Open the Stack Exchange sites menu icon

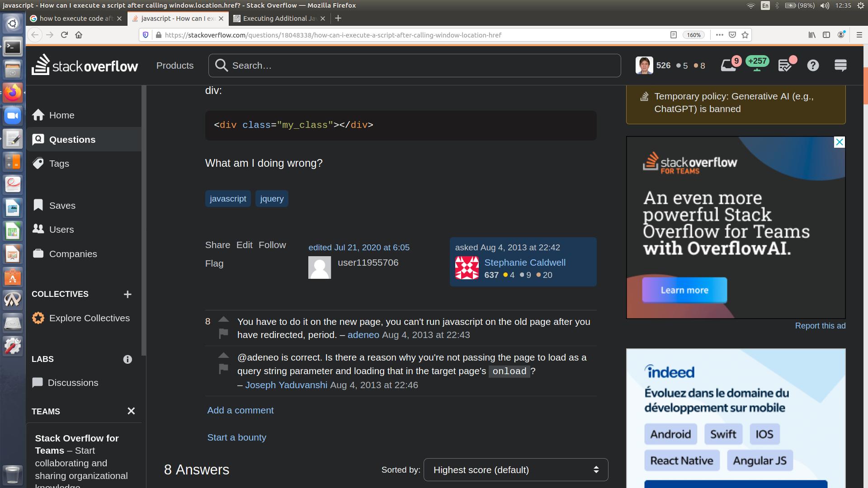click(x=840, y=66)
